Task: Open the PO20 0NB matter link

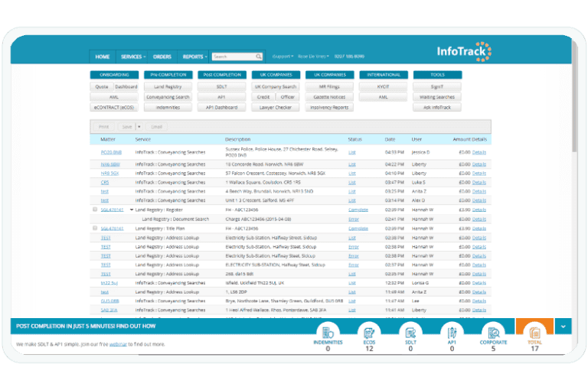Action: coord(111,152)
